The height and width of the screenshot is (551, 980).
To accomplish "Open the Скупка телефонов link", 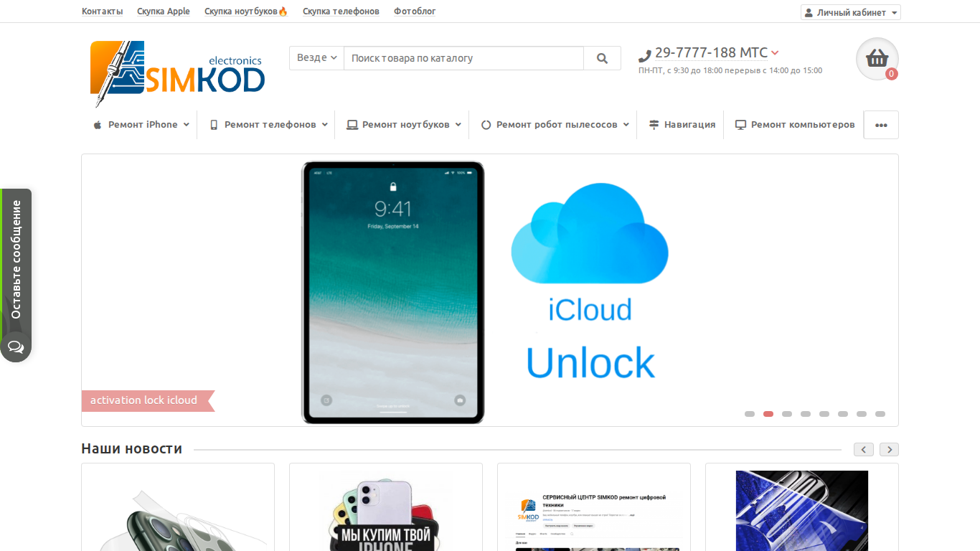I will tap(341, 11).
